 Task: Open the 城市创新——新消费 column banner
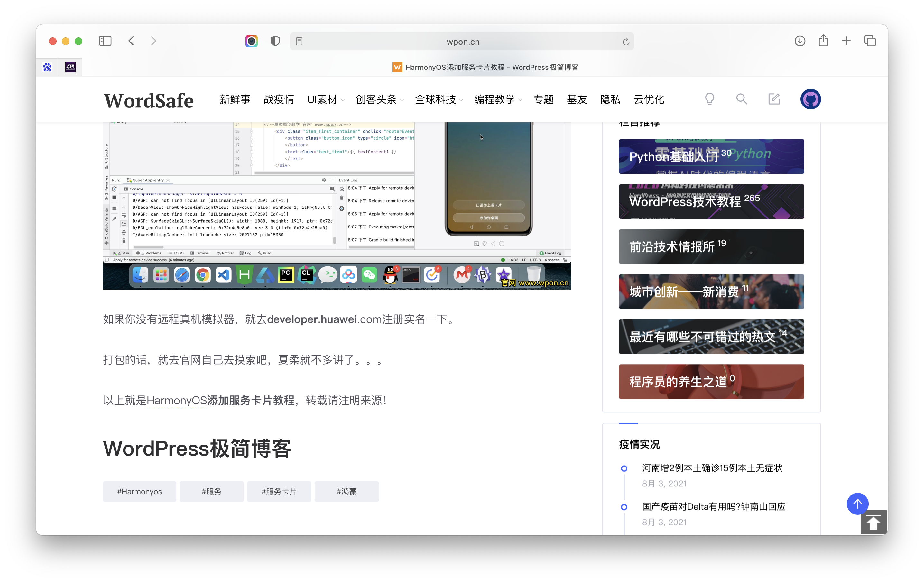(x=711, y=291)
